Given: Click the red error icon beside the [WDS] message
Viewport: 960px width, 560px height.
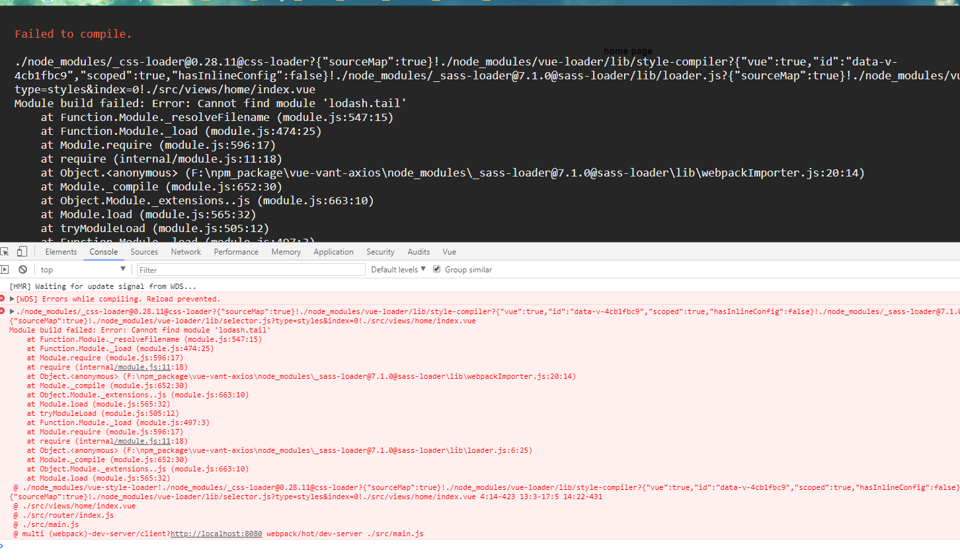Looking at the screenshot, I should (3, 299).
